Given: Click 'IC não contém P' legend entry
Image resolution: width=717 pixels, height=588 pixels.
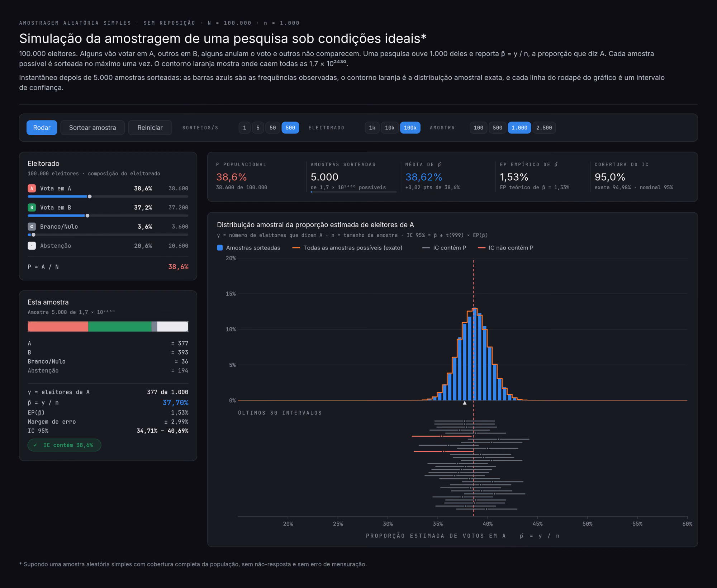Looking at the screenshot, I should 506,248.
